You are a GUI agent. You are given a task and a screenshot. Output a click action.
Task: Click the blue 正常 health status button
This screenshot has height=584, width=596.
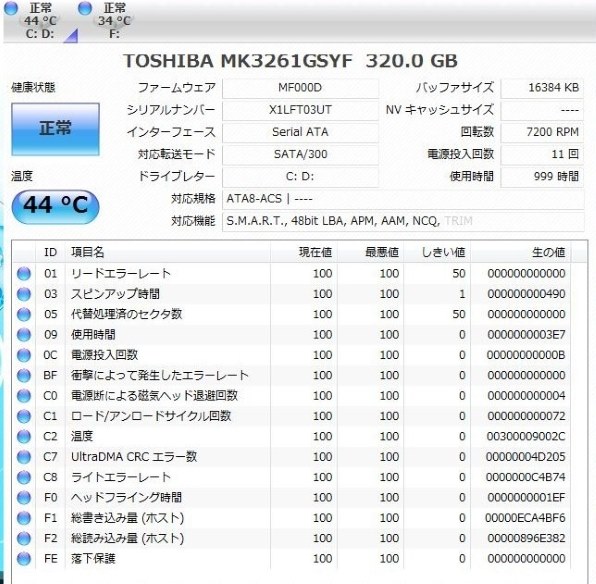point(55,129)
